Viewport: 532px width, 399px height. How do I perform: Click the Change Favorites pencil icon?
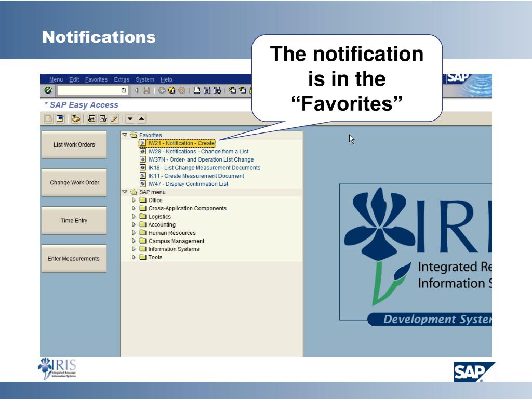tap(114, 119)
